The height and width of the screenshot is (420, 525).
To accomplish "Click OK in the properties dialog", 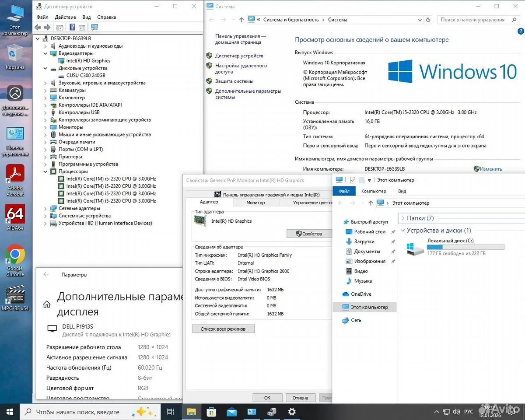I will 267,398.
